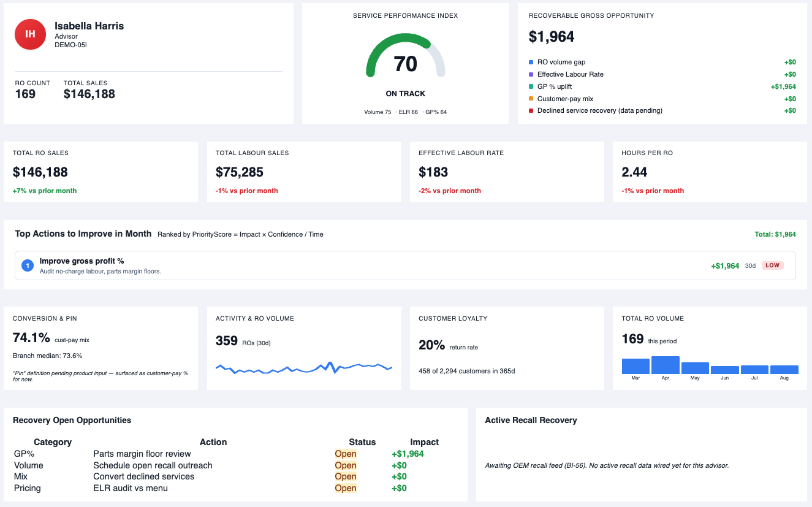Click the Category column header
812x507 pixels.
[53, 442]
